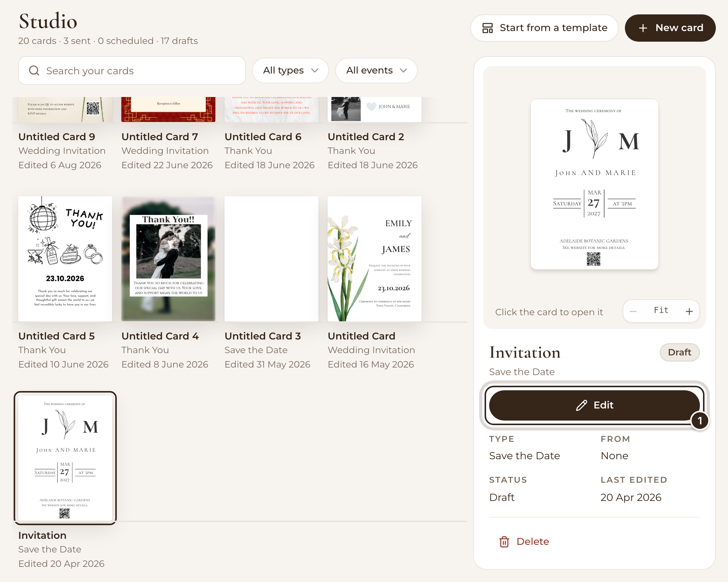Click the Draft status badge
This screenshot has width=728, height=582.
[x=679, y=352]
